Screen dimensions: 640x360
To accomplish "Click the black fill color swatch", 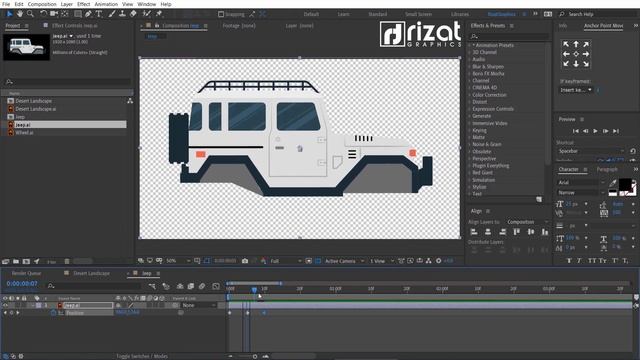I will tap(625, 184).
